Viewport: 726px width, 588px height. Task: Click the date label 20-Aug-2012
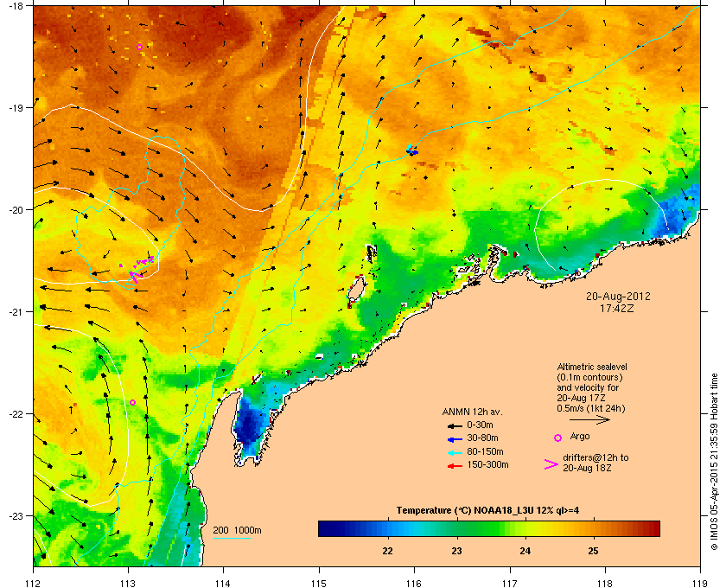(x=618, y=297)
